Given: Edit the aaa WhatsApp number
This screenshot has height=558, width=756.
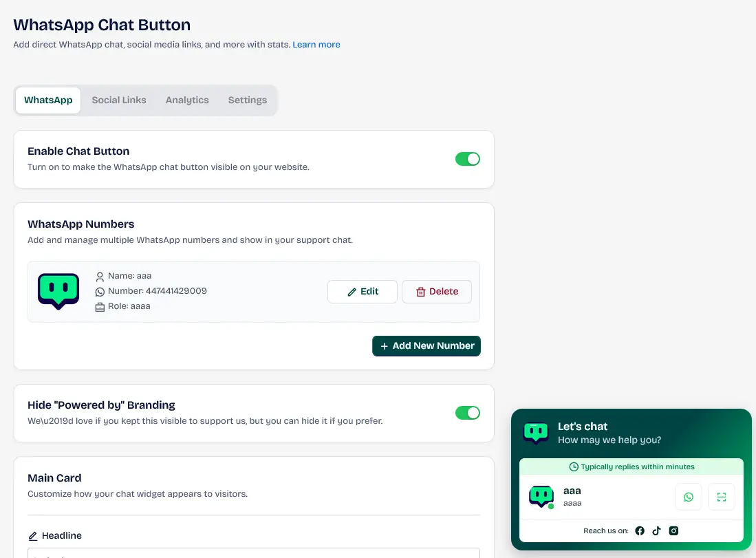Looking at the screenshot, I should pos(363,292).
